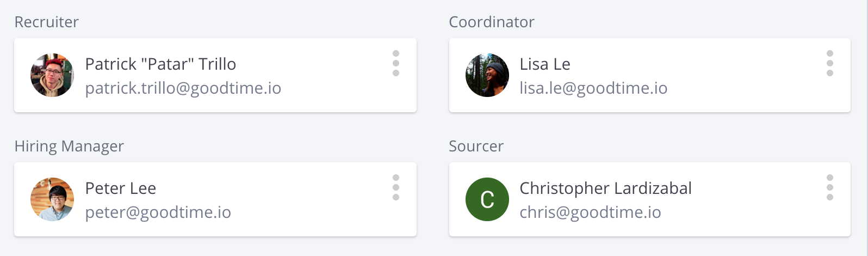
Task: Select the name Christopher Lardizabal
Action: click(x=605, y=188)
